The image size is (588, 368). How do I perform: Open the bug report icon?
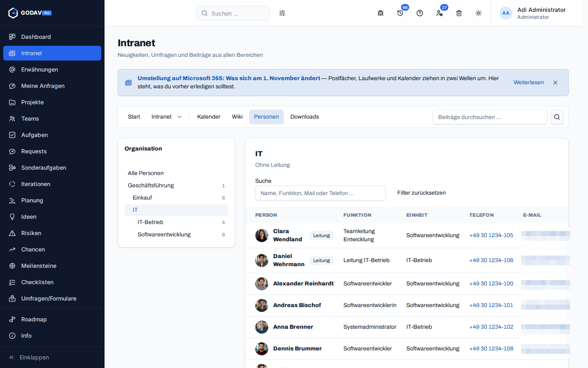tap(381, 13)
